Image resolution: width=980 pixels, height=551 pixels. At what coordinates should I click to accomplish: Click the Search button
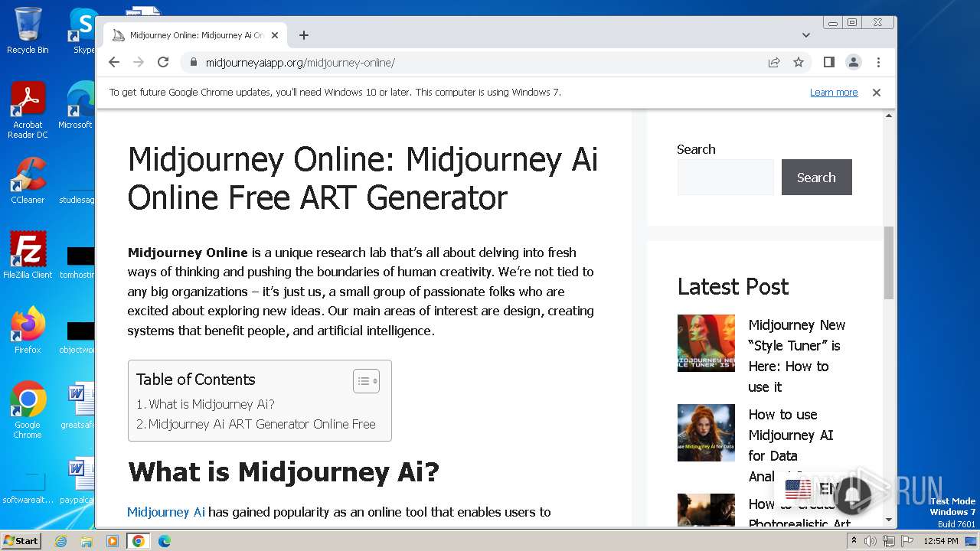tap(816, 177)
